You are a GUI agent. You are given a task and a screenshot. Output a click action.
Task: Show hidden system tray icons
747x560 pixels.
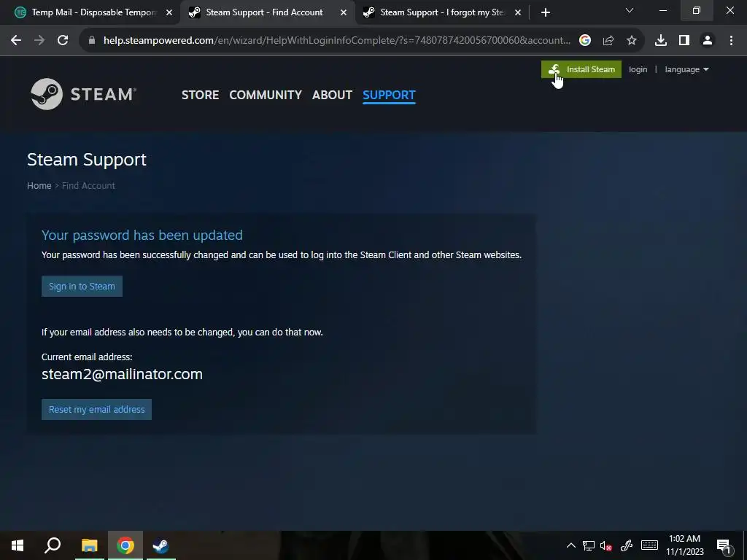pos(570,545)
